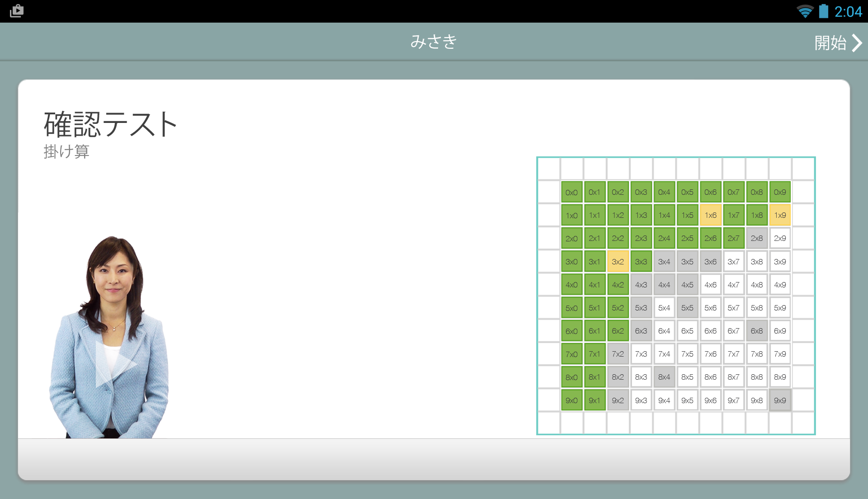This screenshot has width=868, height=499.
Task: Choose the white 5x4 cell
Action: [x=664, y=308]
